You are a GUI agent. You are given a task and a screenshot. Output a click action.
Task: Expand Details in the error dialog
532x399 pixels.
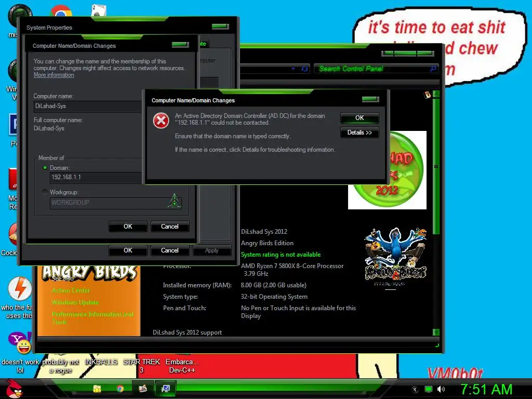click(x=360, y=132)
